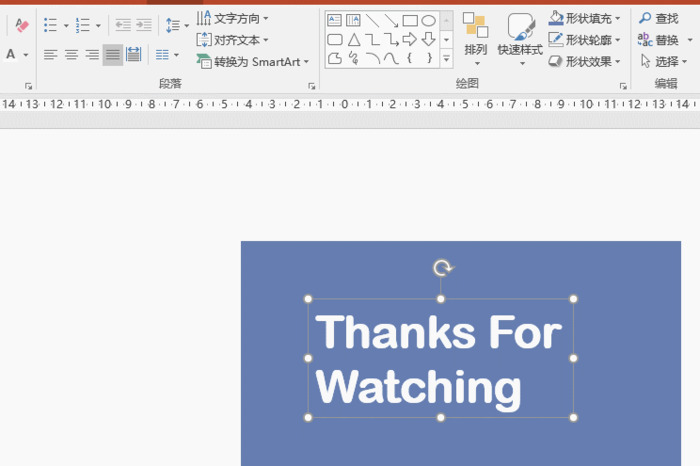Pick the triangle shape from gallery
The width and height of the screenshot is (700, 466).
(x=354, y=39)
